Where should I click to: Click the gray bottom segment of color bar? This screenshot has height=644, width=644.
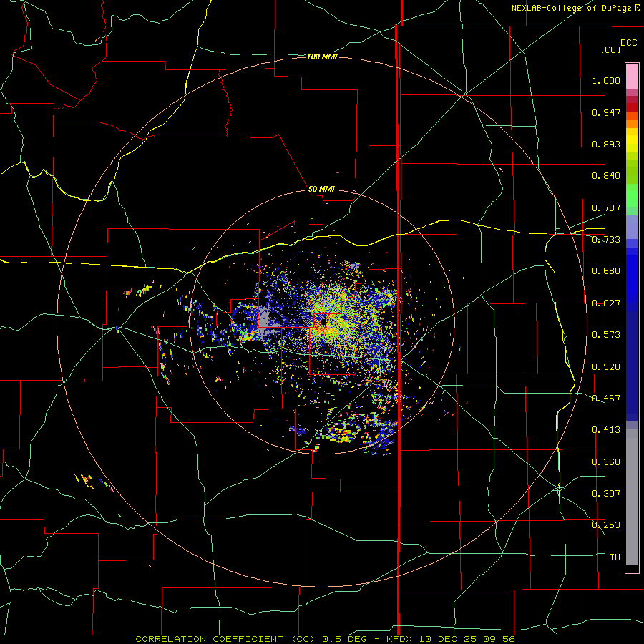pyautogui.click(x=632, y=497)
